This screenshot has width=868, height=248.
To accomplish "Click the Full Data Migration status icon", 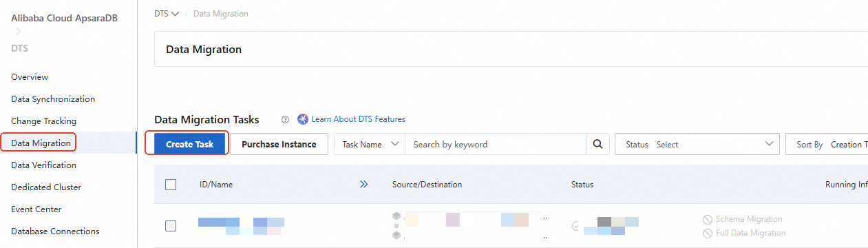I will [x=707, y=233].
